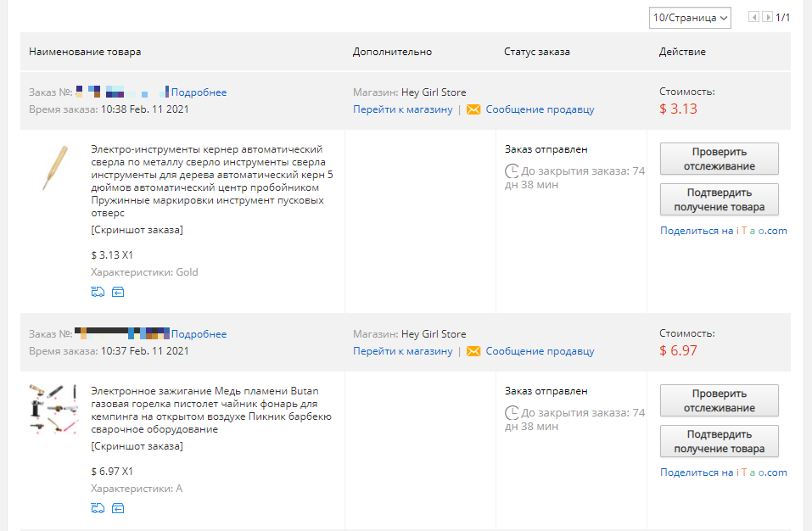Click the Действие column header
Image resolution: width=812 pixels, height=531 pixels.
(x=682, y=52)
